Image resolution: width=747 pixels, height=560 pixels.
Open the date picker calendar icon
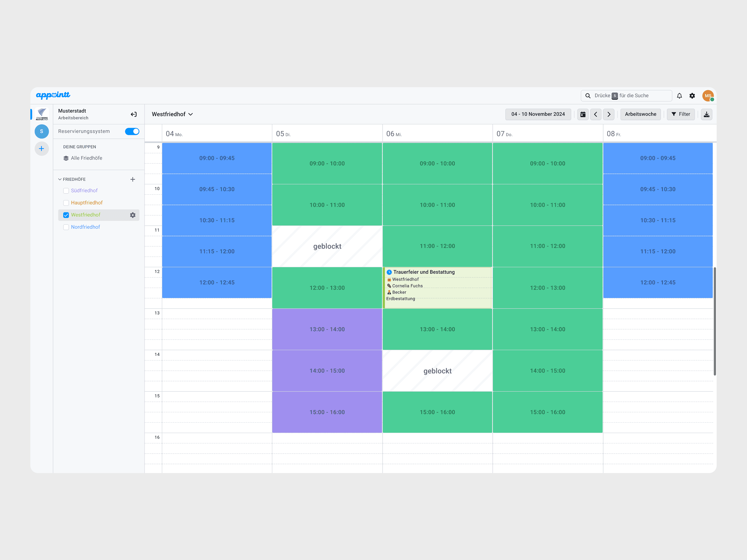(x=583, y=114)
